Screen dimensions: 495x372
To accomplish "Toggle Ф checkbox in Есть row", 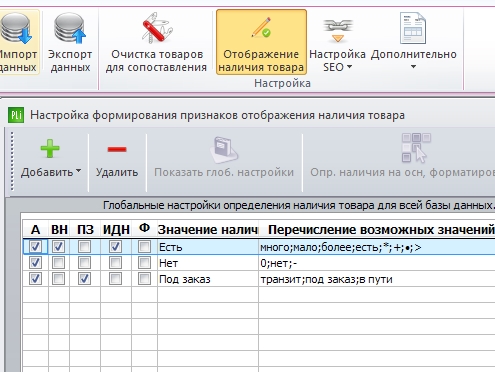I will click(144, 247).
